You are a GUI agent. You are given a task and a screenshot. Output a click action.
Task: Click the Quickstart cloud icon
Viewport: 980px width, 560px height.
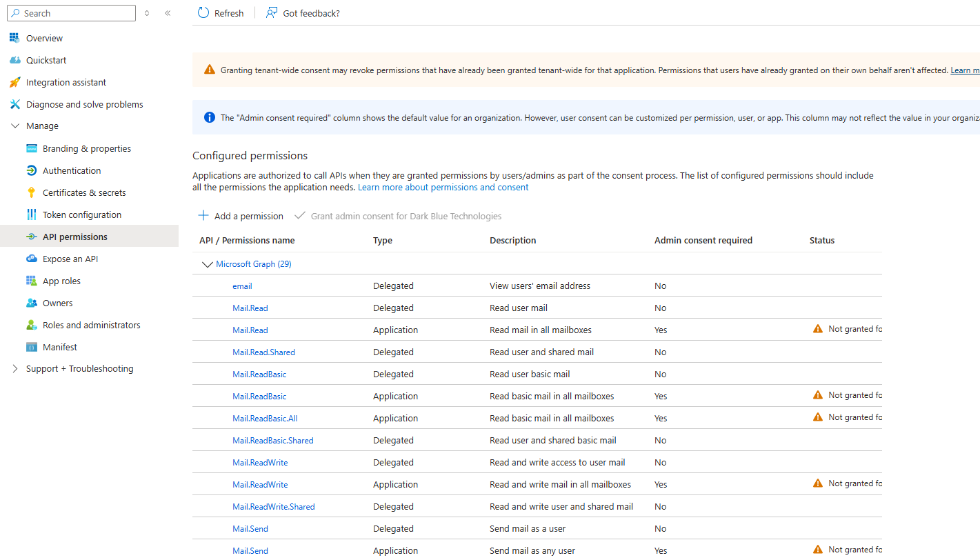[14, 60]
